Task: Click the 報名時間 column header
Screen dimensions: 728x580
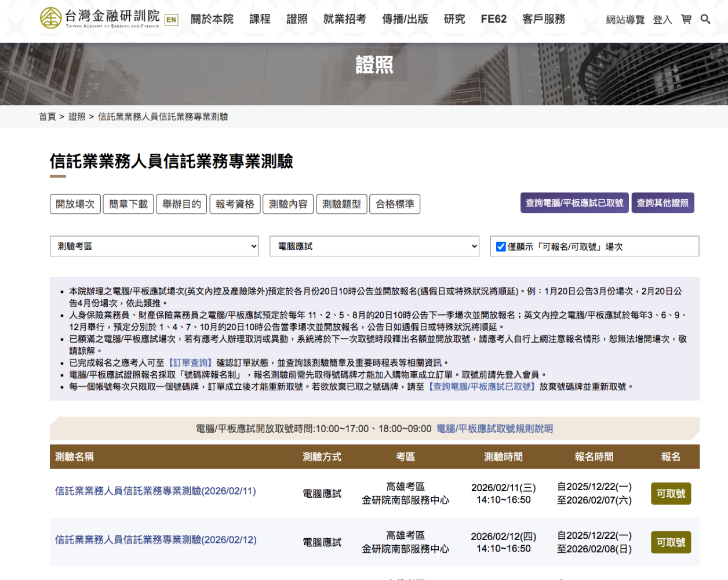Action: coord(594,457)
